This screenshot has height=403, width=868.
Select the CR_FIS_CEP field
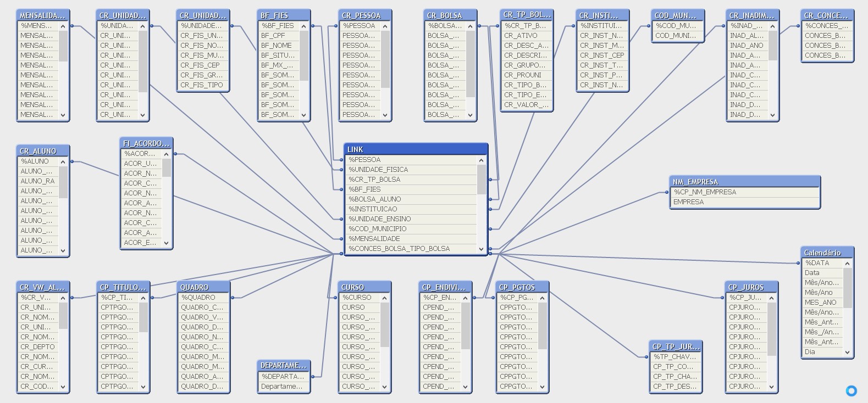[203, 65]
